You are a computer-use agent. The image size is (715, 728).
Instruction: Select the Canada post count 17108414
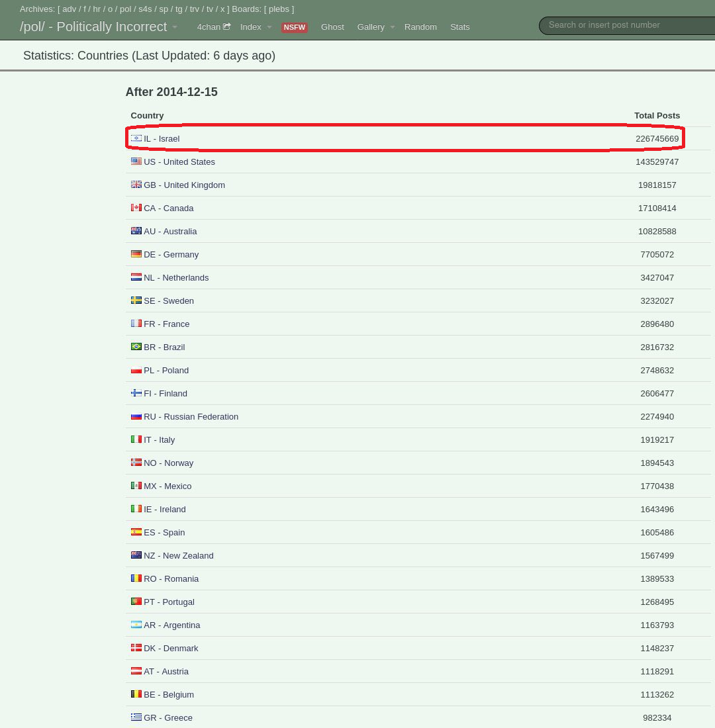(657, 208)
